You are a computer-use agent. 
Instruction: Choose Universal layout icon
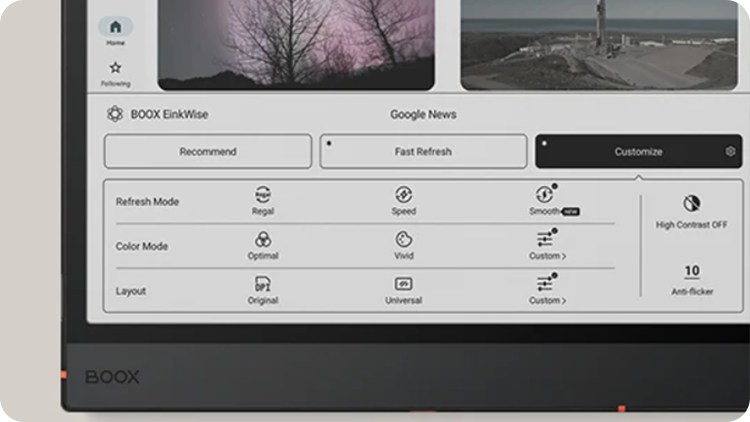click(404, 284)
